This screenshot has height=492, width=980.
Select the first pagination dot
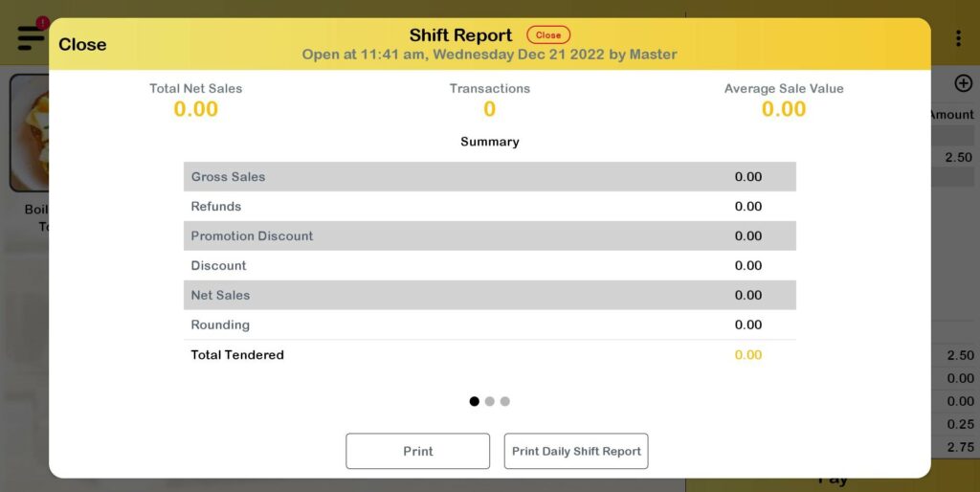pyautogui.click(x=475, y=401)
